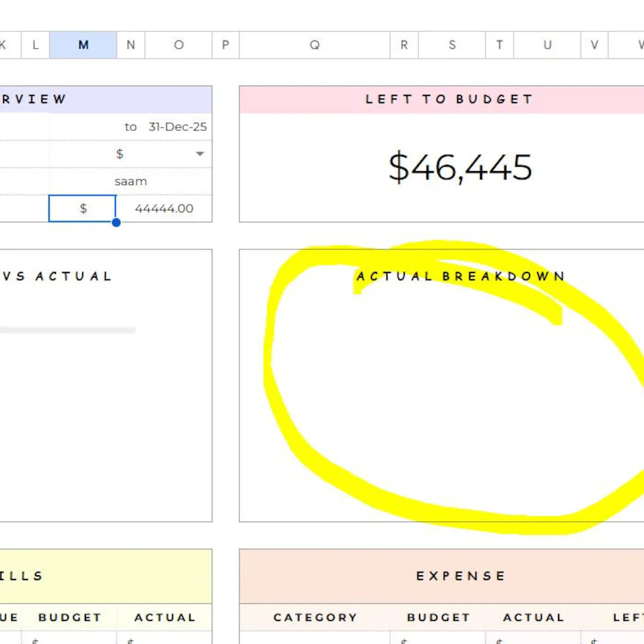The width and height of the screenshot is (644, 644).
Task: Click the 'saam' name cell
Action: point(131,181)
